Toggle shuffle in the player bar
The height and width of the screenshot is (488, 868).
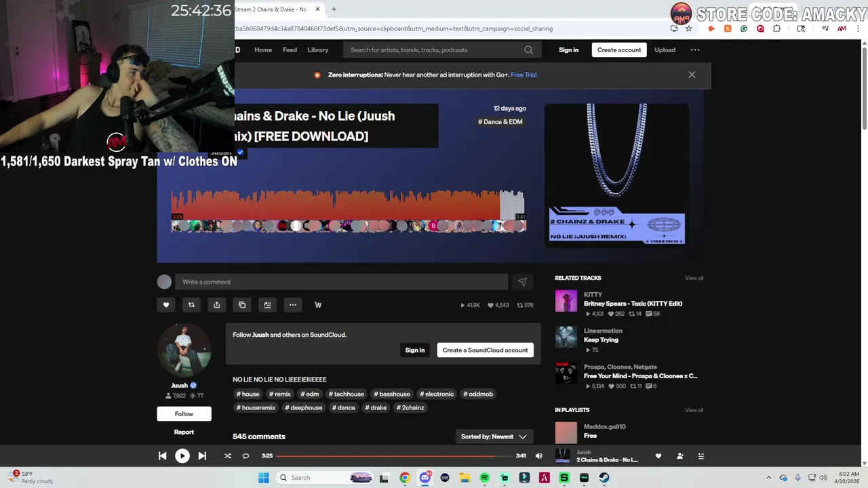(228, 456)
